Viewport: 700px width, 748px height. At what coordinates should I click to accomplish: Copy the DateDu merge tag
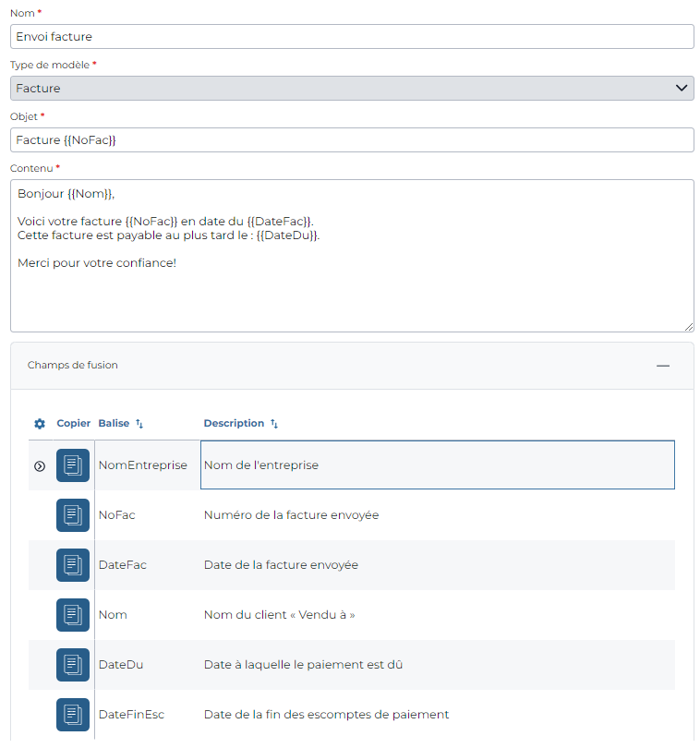73,665
